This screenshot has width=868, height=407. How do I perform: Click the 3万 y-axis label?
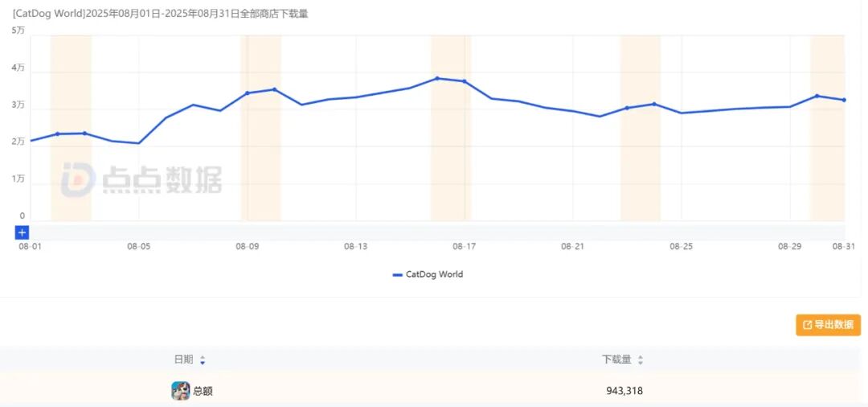click(x=18, y=105)
